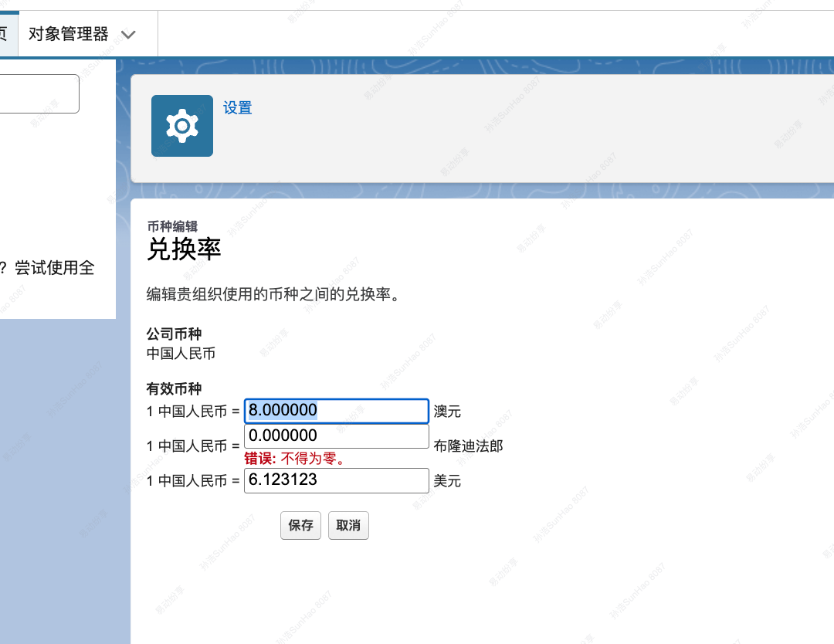Focus the sidebar search box
Image resolution: width=834 pixels, height=644 pixels.
[x=39, y=93]
